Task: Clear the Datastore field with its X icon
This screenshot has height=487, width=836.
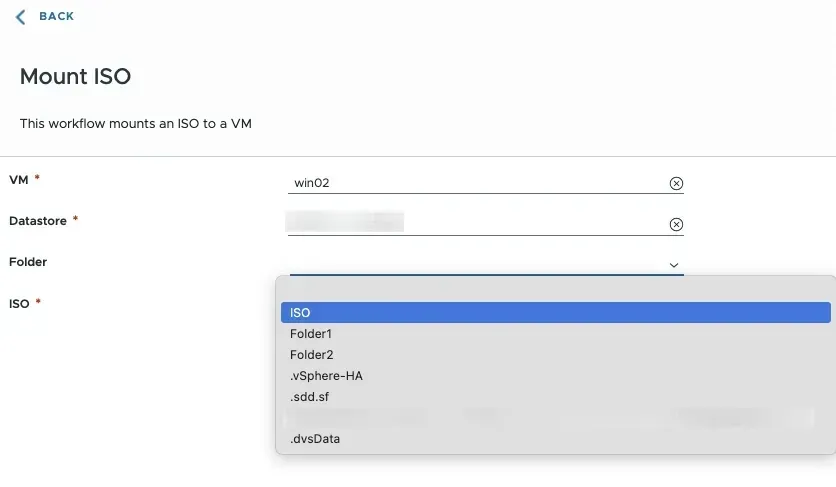Action: [x=676, y=225]
